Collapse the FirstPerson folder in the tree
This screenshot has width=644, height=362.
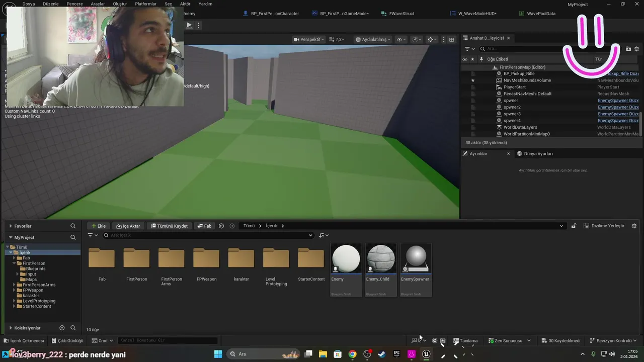(15, 263)
